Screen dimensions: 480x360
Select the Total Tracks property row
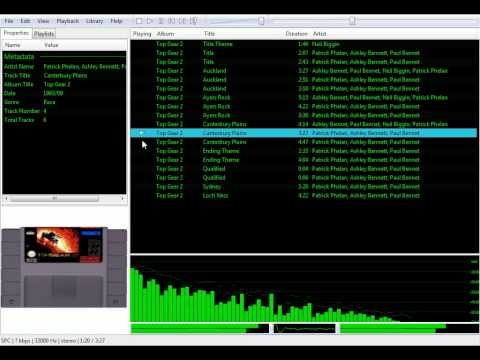tap(64, 120)
